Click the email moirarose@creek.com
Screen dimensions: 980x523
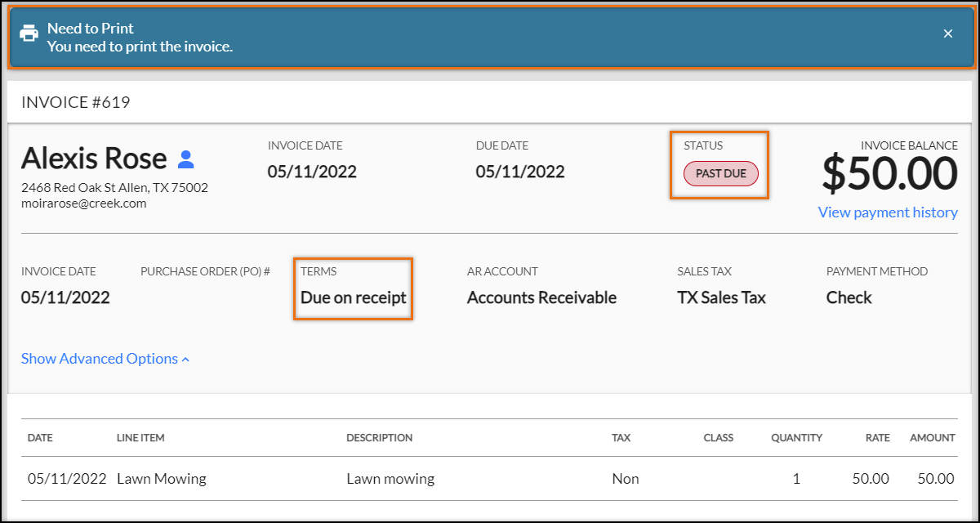(84, 203)
